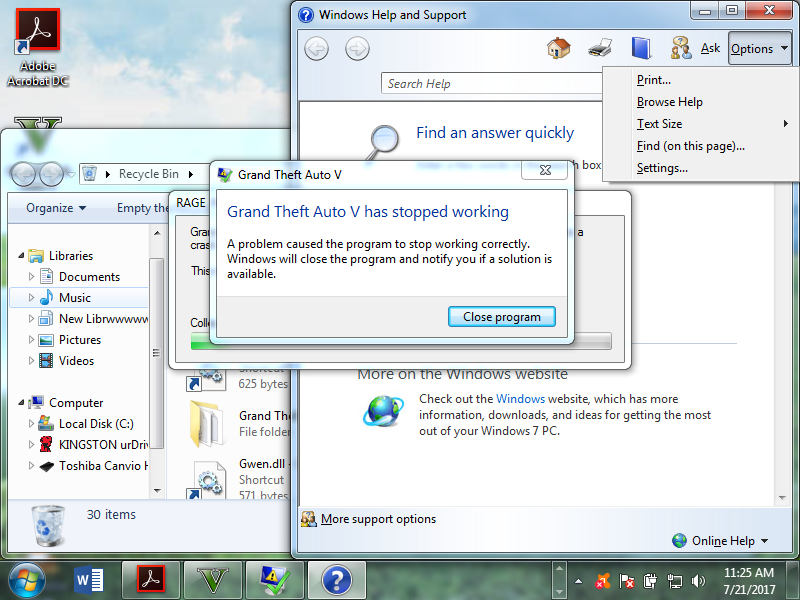The image size is (800, 600).
Task: Open Windows Start button
Action: (26, 581)
